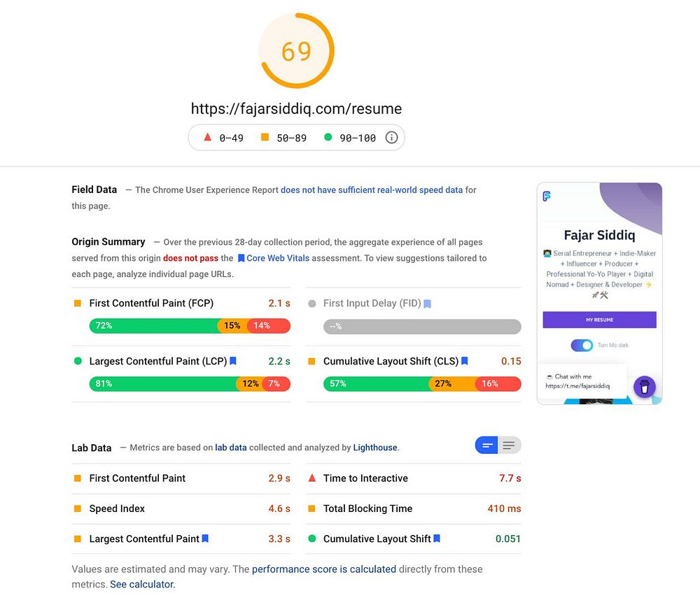
Task: Click the site logo in page preview
Action: click(x=547, y=197)
